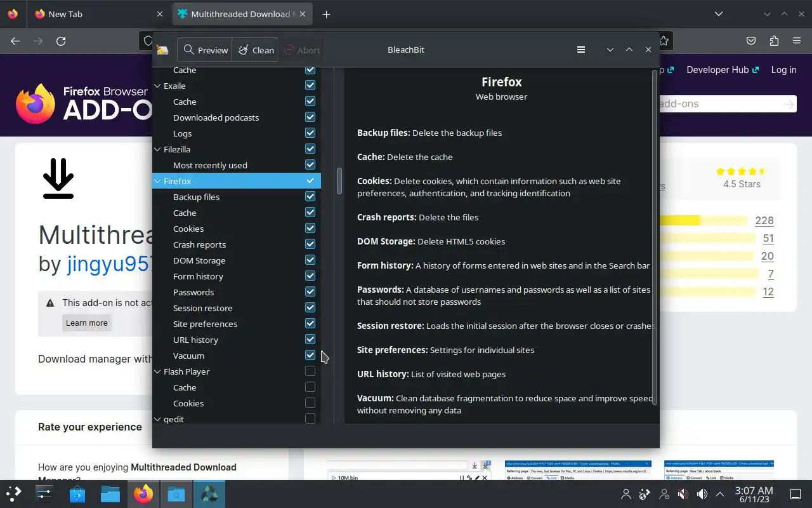Open Firefox application menu

[x=797, y=41]
